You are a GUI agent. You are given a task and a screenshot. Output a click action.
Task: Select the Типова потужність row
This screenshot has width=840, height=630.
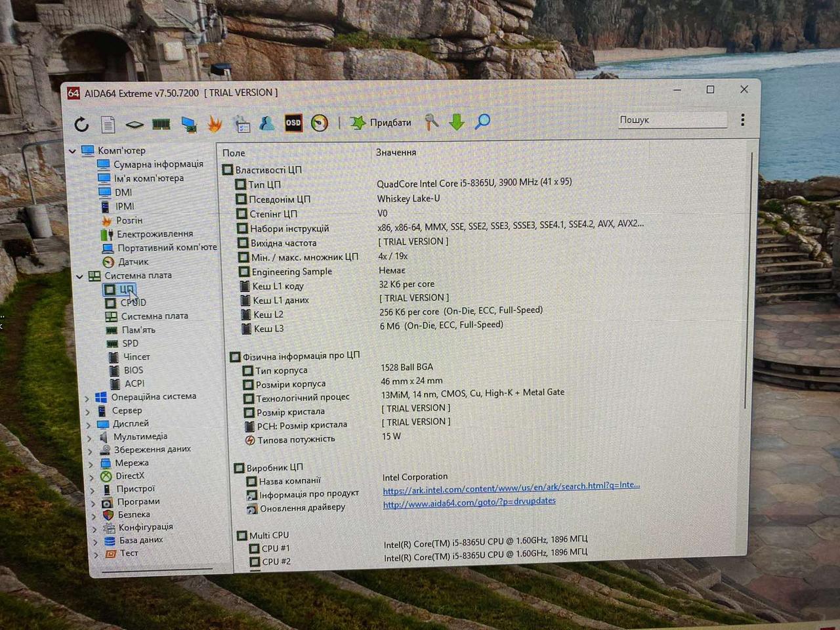coord(296,440)
